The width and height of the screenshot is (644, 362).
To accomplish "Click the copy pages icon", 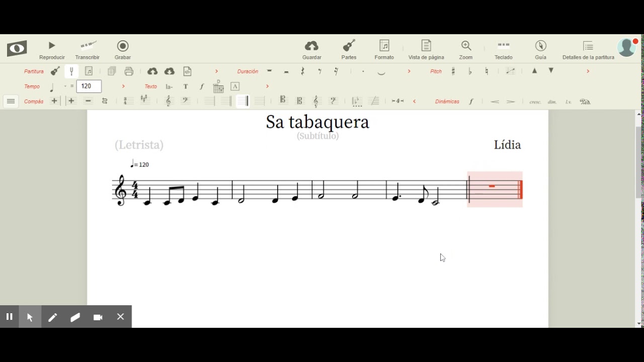I will click(112, 71).
